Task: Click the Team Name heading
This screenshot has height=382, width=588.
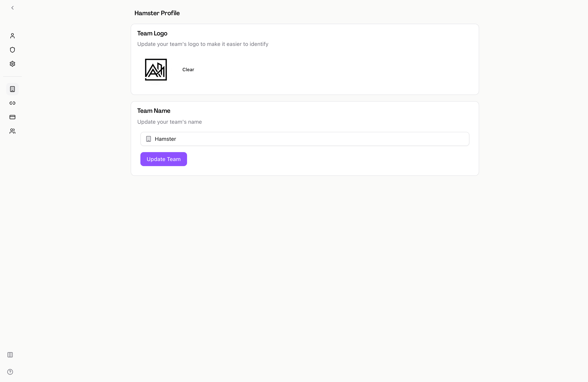Action: click(154, 111)
